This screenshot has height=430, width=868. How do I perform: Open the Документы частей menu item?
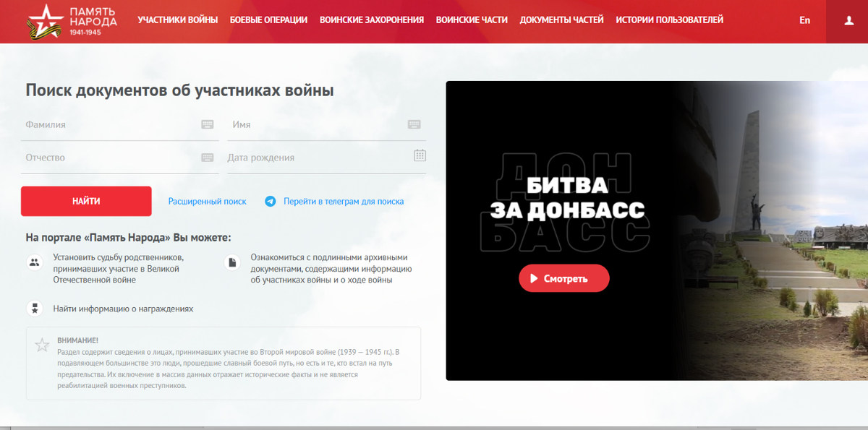point(562,20)
